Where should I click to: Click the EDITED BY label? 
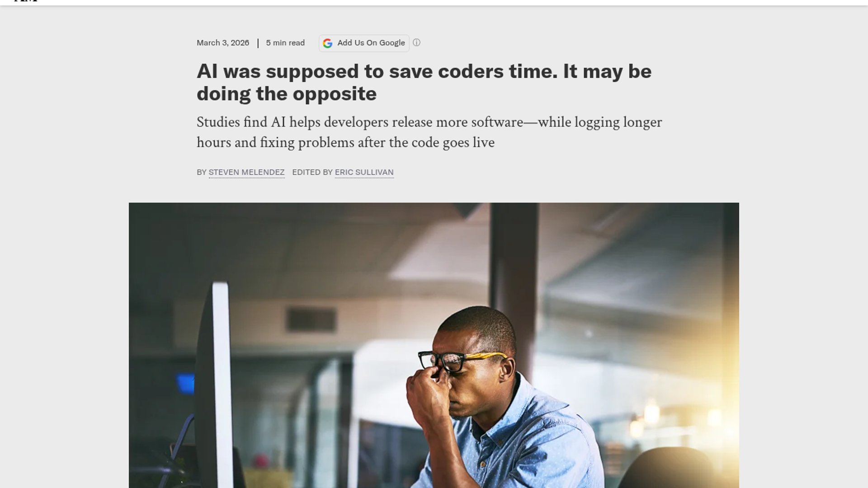click(312, 172)
